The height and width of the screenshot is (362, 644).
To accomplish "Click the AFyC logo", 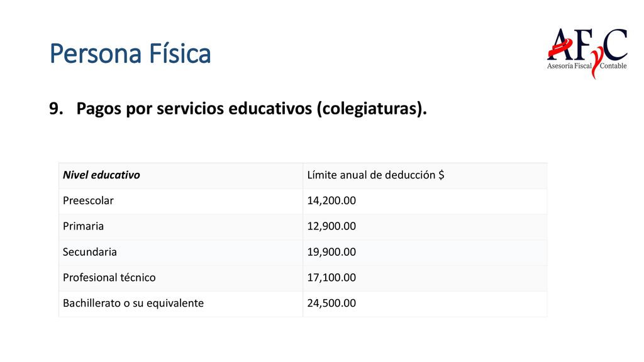I will pyautogui.click(x=587, y=53).
